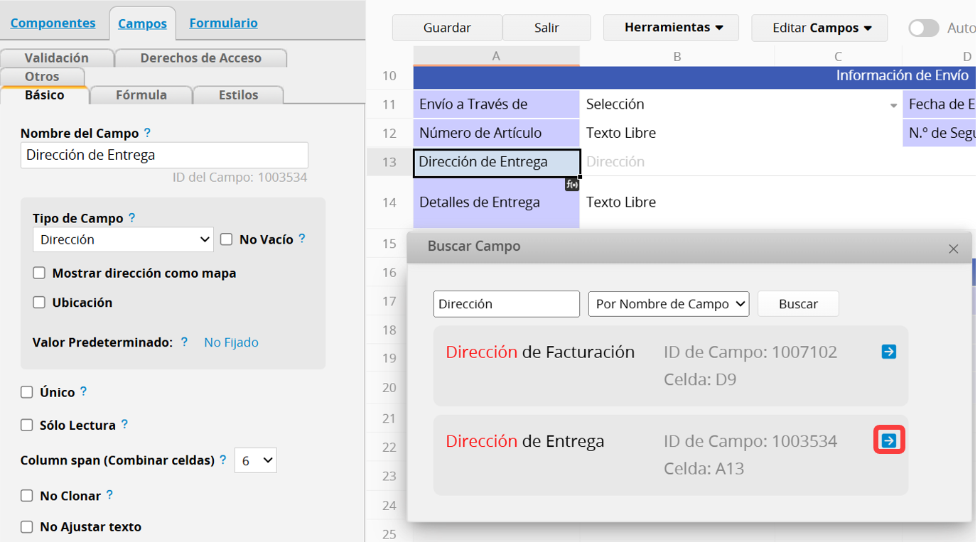
Task: Open the Tipo de Campo dropdown
Action: (123, 240)
